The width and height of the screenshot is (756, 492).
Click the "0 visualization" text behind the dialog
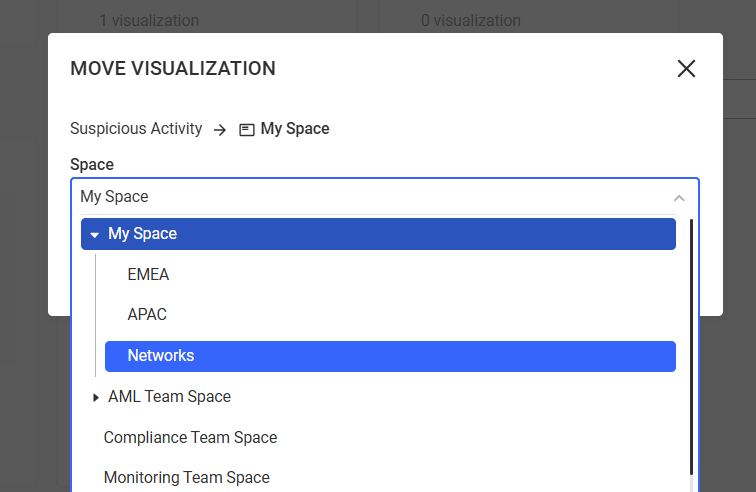(x=470, y=20)
